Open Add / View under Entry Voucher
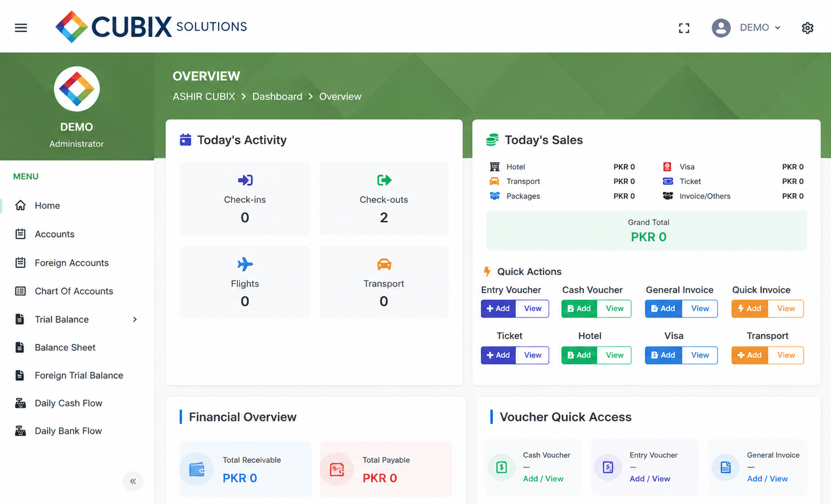831x504 pixels. 650,479
